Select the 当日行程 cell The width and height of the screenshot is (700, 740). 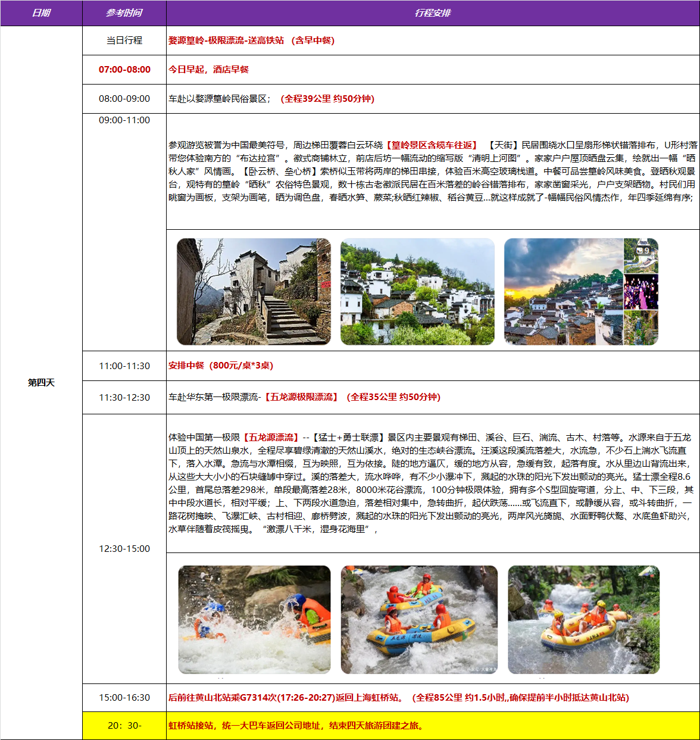pos(124,40)
